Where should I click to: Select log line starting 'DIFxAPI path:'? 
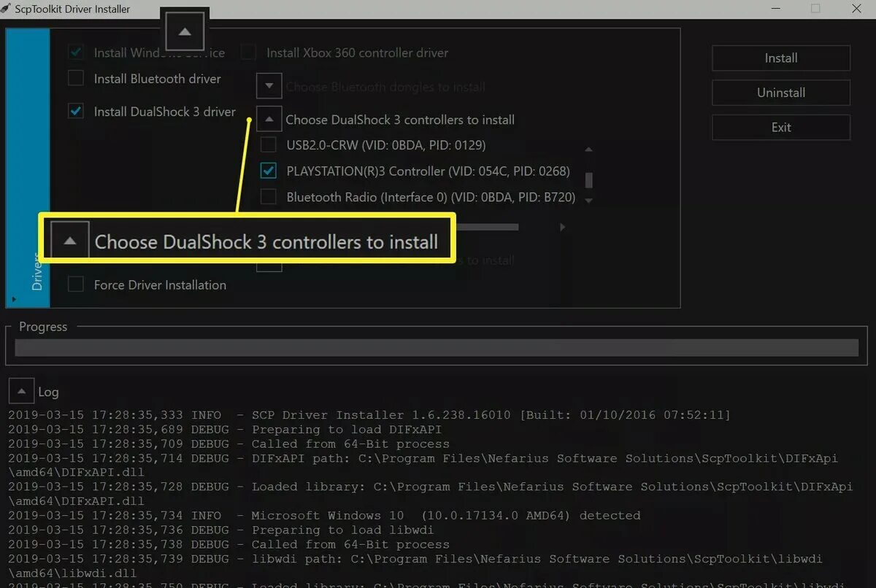coord(423,465)
